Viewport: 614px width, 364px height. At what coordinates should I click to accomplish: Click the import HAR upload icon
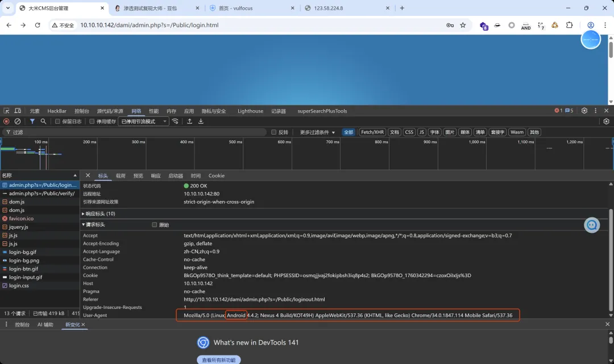point(189,122)
